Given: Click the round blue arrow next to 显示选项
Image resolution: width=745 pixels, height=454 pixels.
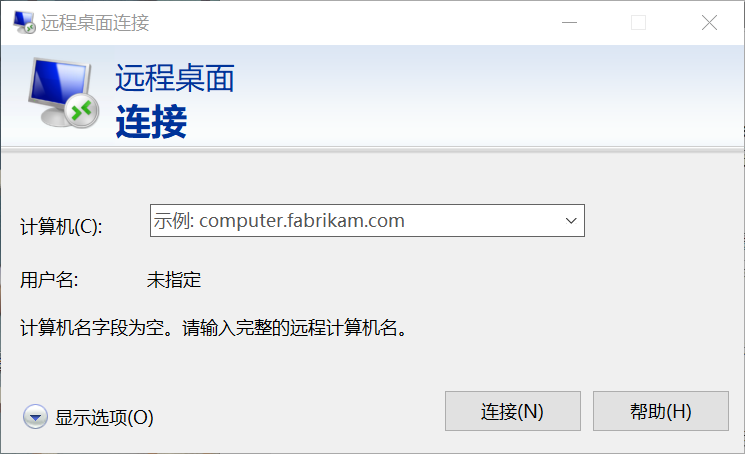Looking at the screenshot, I should click(35, 417).
